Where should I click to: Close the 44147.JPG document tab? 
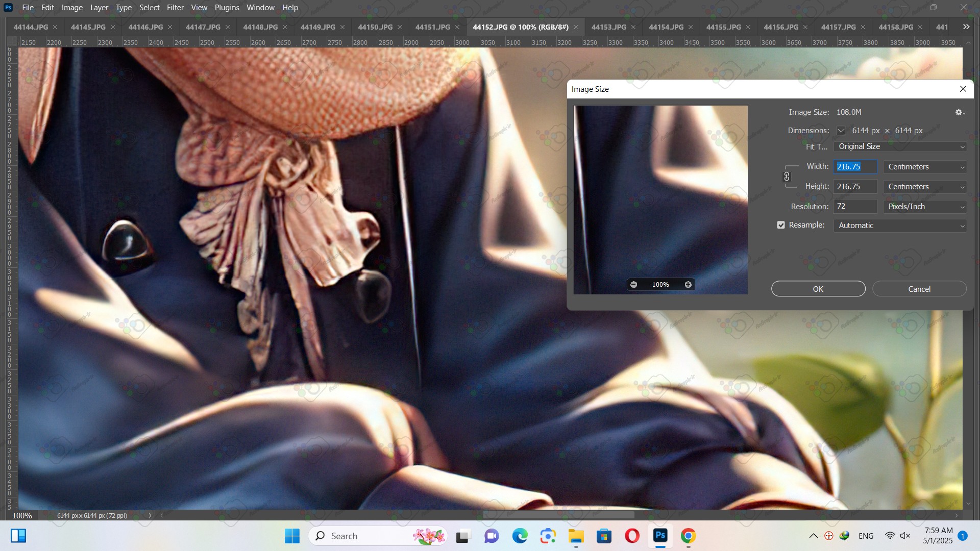point(228,27)
